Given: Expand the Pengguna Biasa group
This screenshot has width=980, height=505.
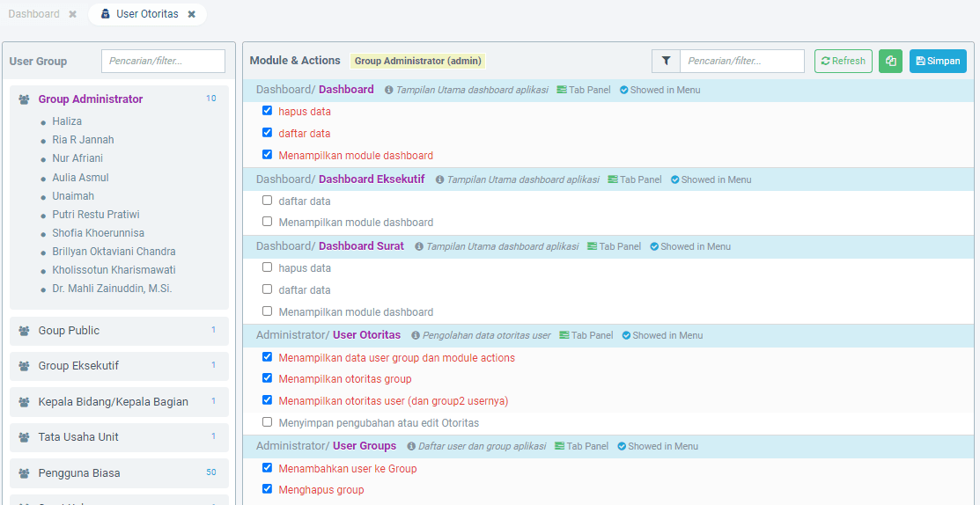Looking at the screenshot, I should (x=119, y=473).
